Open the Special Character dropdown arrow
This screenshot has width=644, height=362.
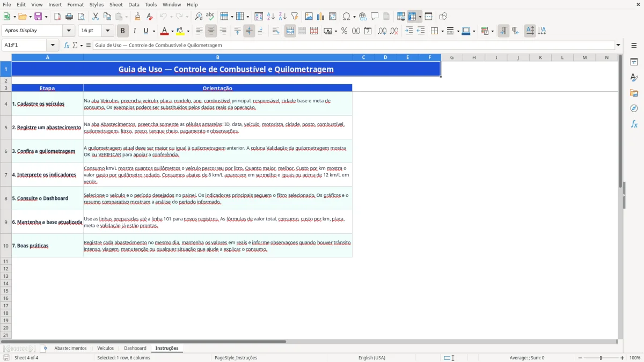pos(354,17)
